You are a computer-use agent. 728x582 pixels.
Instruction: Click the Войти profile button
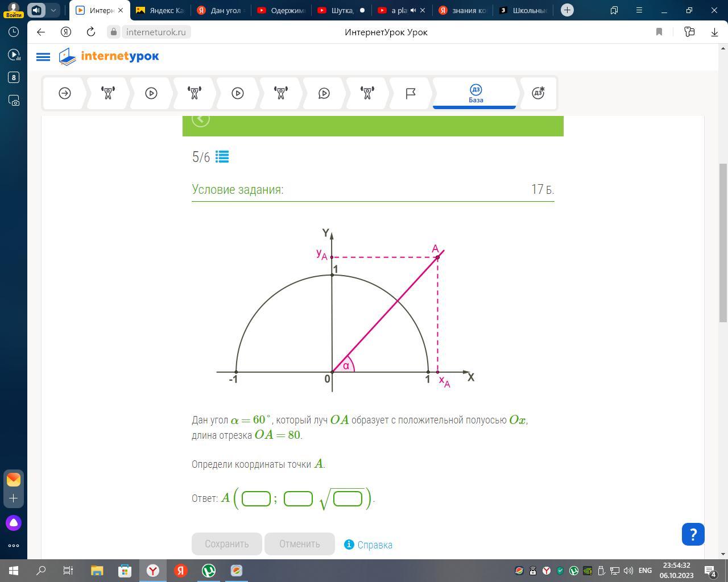pyautogui.click(x=13, y=10)
